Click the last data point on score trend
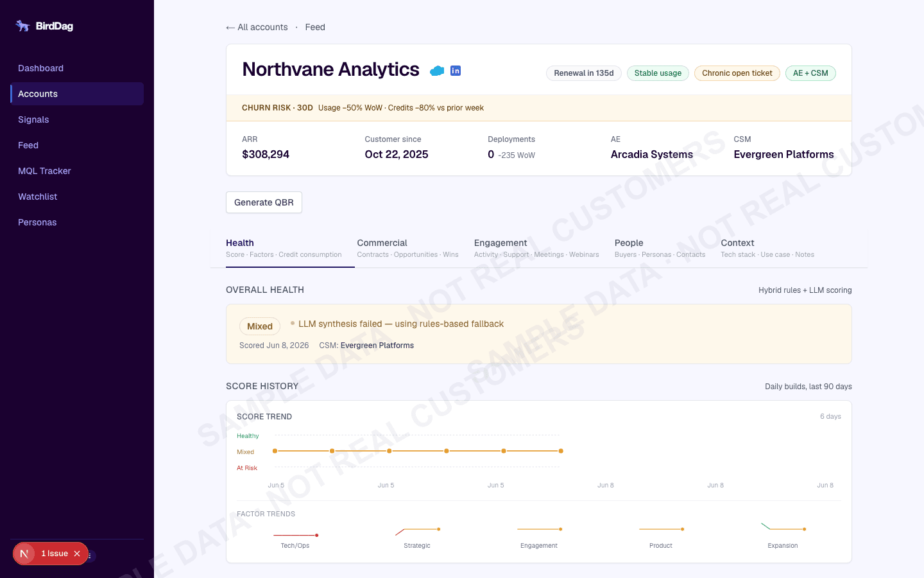The width and height of the screenshot is (924, 578). pos(561,451)
